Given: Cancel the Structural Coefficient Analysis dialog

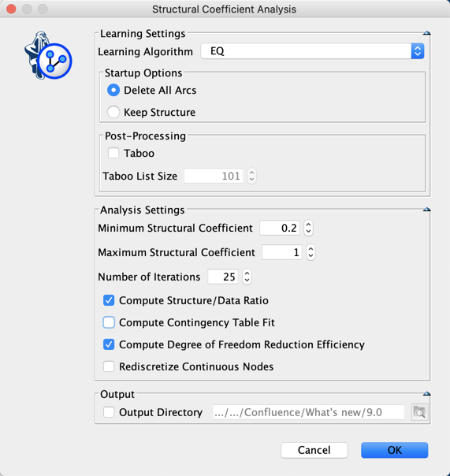Looking at the screenshot, I should click(314, 450).
